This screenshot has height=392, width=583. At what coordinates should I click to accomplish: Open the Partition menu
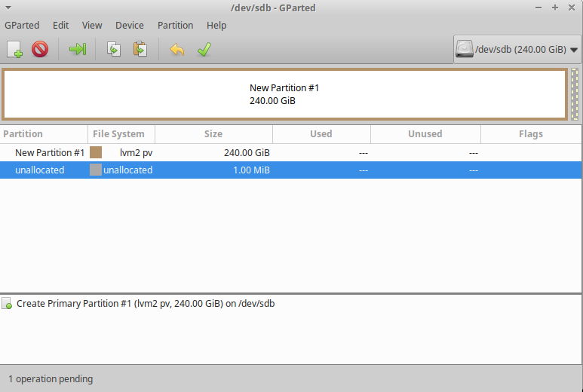175,26
